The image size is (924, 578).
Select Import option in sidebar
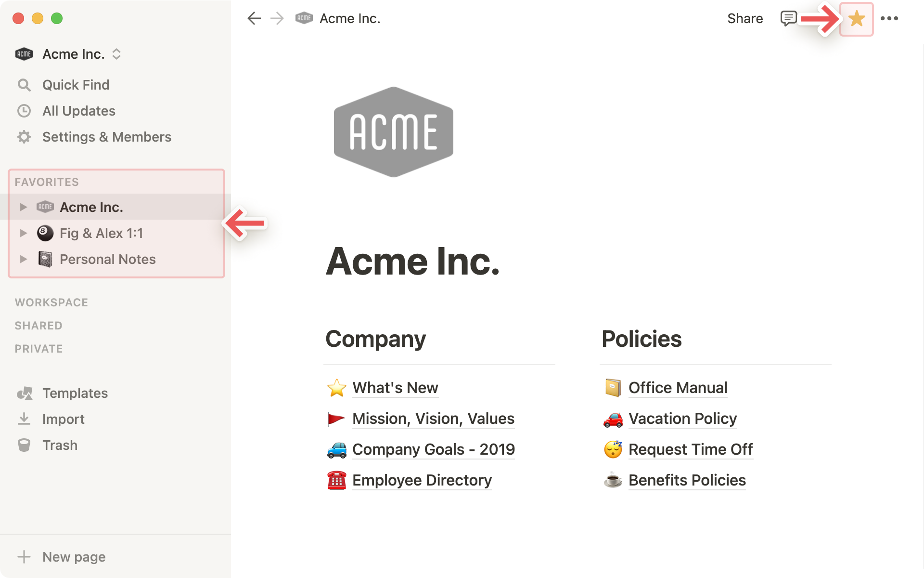[64, 419]
